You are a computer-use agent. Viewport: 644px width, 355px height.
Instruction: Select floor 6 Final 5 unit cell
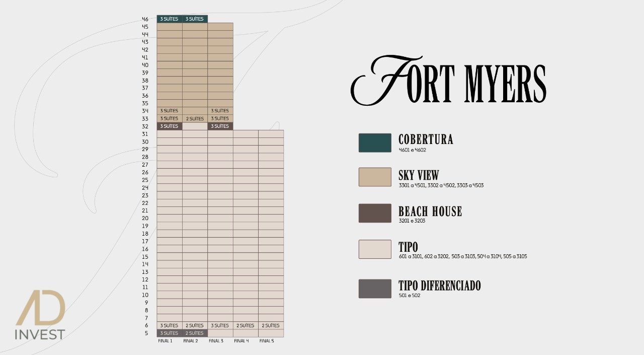tap(271, 326)
